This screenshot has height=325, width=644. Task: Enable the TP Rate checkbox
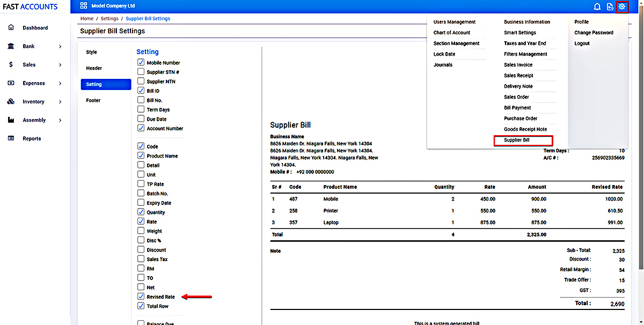141,184
